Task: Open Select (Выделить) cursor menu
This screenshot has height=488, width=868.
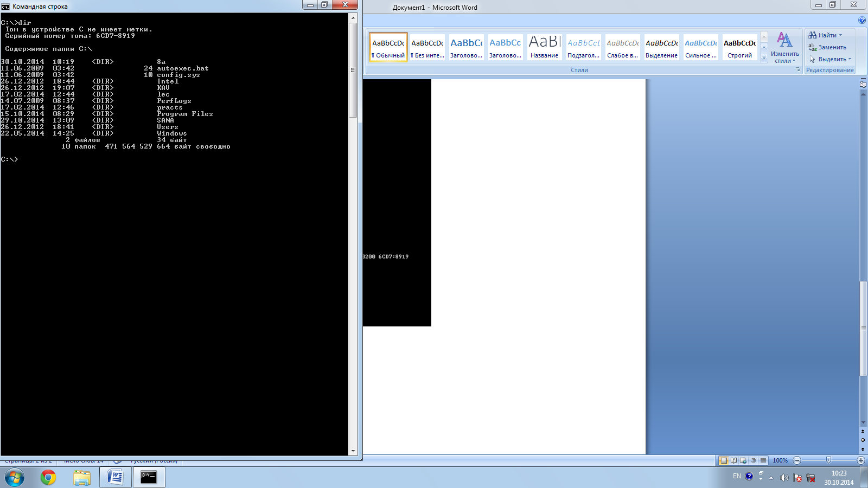Action: 830,59
